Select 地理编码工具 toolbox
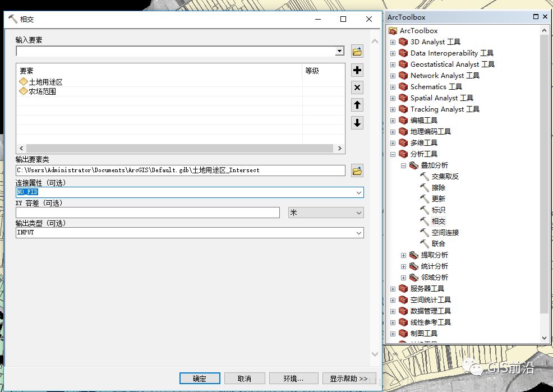 click(430, 131)
